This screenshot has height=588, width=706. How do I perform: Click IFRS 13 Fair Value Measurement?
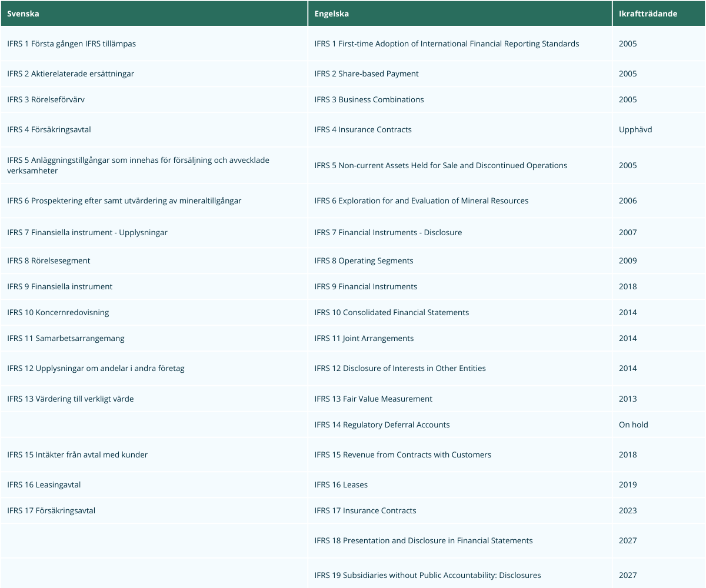pyautogui.click(x=373, y=399)
